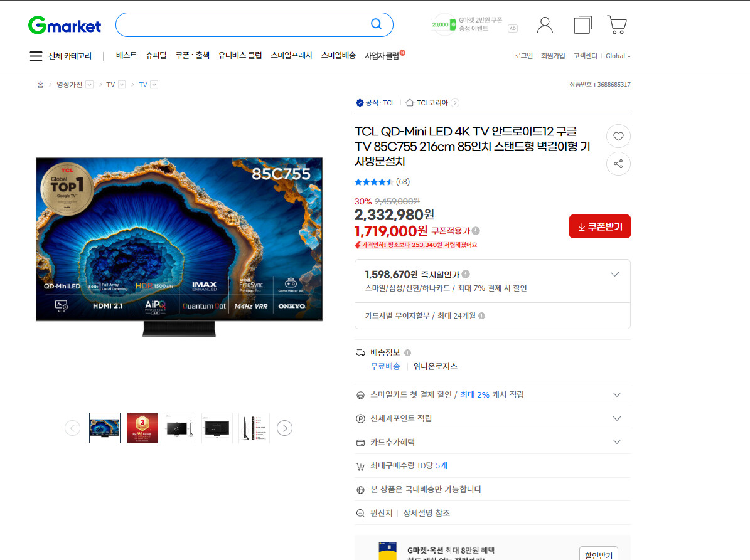The width and height of the screenshot is (750, 560).
Task: Click the 홈 breadcrumb link
Action: (x=40, y=85)
